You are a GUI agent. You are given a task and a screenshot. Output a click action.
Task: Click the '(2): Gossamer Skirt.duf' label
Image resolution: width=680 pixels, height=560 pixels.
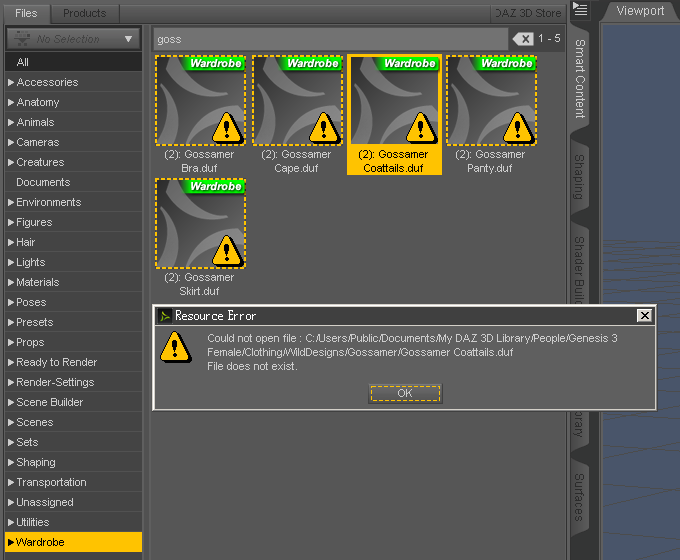[199, 284]
